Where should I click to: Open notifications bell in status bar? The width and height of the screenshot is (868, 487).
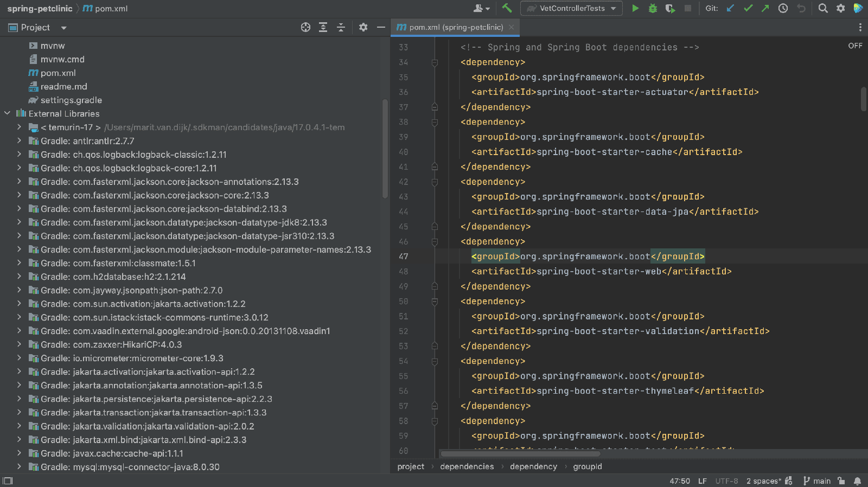pyautogui.click(x=857, y=481)
